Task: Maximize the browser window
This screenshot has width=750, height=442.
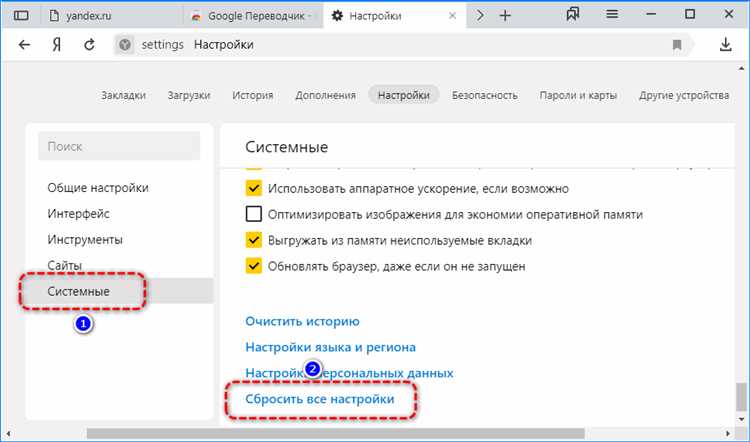Action: [690, 14]
